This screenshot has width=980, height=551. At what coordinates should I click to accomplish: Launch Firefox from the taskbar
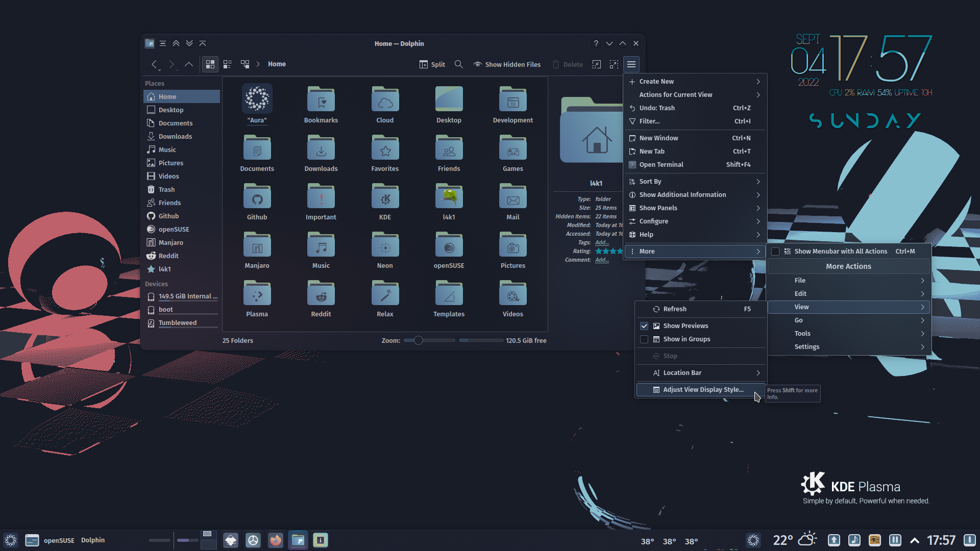pos(276,540)
